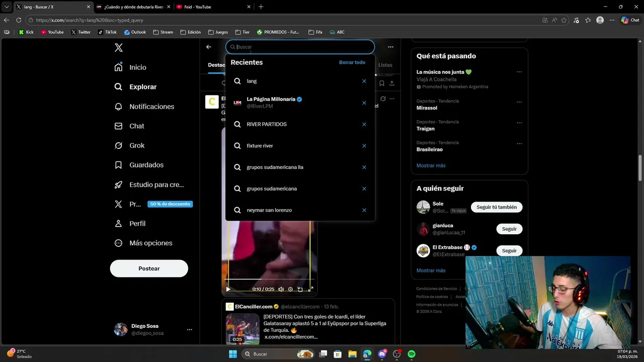This screenshot has height=362, width=644.
Task: Open Más opciones in the sidebar
Action: pyautogui.click(x=143, y=243)
